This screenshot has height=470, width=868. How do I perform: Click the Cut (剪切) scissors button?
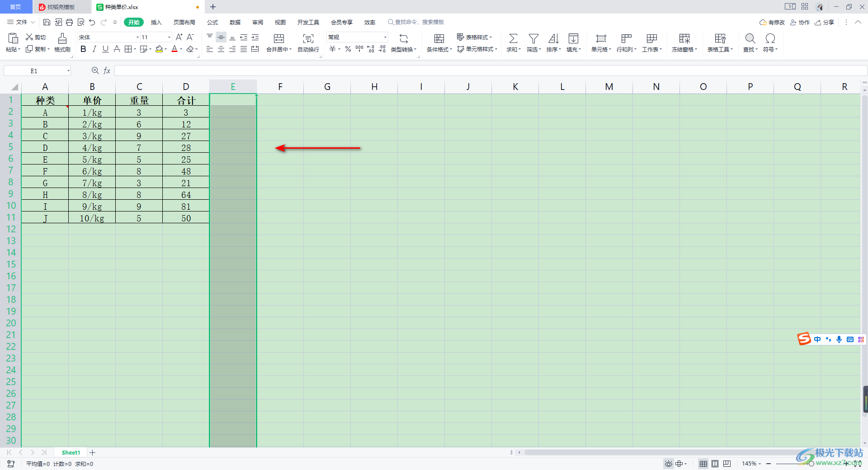pyautogui.click(x=36, y=37)
